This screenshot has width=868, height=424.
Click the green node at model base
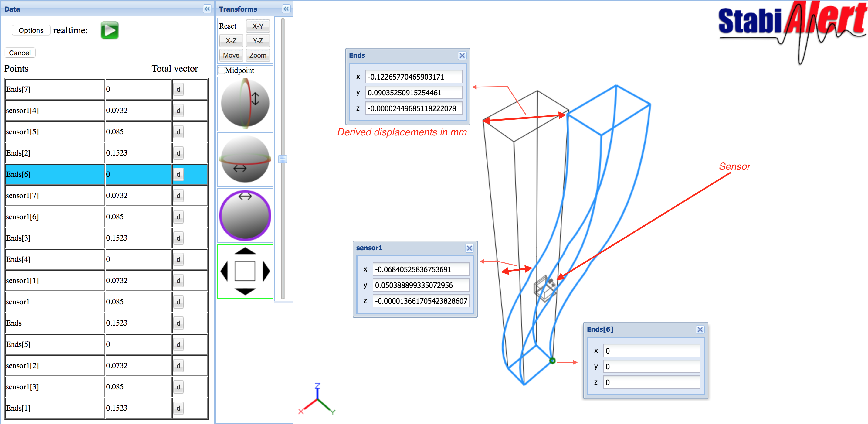[552, 361]
